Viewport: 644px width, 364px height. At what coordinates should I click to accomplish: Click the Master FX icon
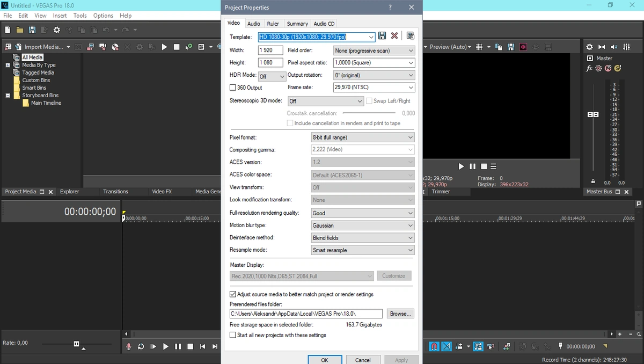coord(589,68)
